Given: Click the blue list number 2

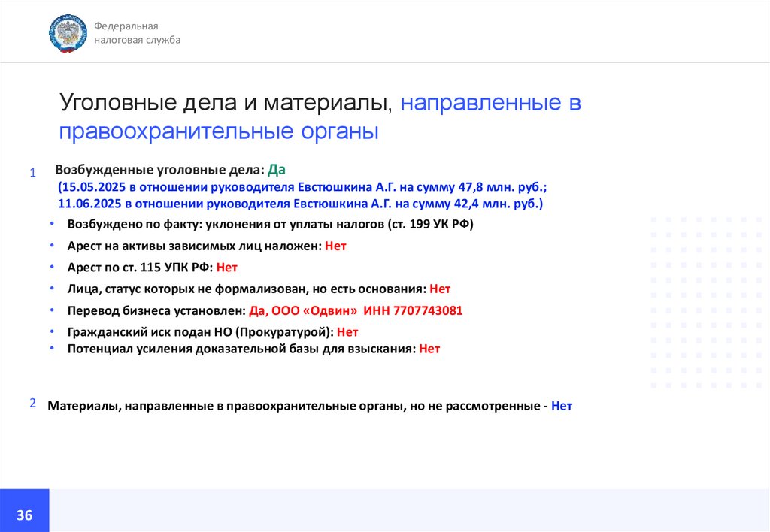Looking at the screenshot, I should (x=33, y=403).
